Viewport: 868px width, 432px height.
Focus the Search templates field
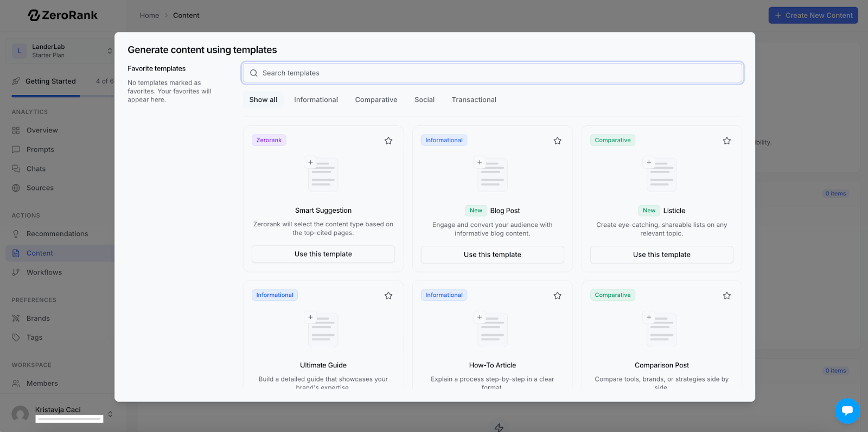coord(493,73)
